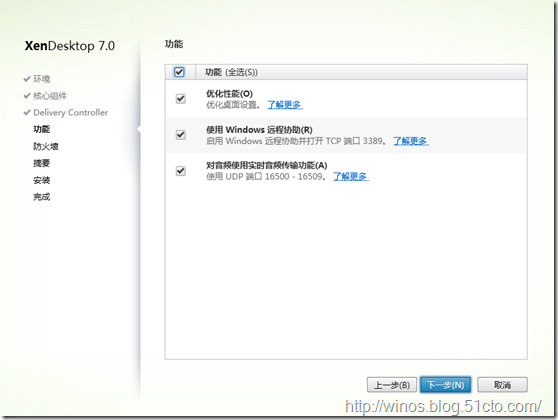The image size is (558, 420).
Task: Click the 对音频使用实时音频传输功能(A) feature title
Action: (267, 166)
